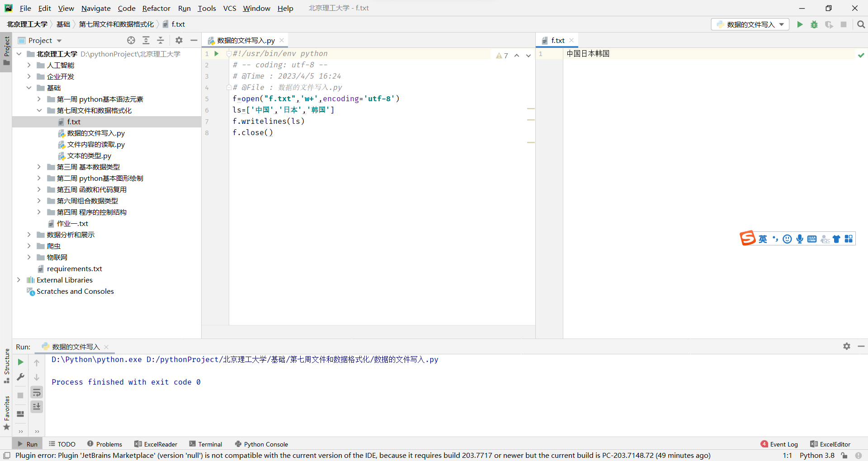The width and height of the screenshot is (868, 461).
Task: Open run configuration wrench icon
Action: (20, 377)
